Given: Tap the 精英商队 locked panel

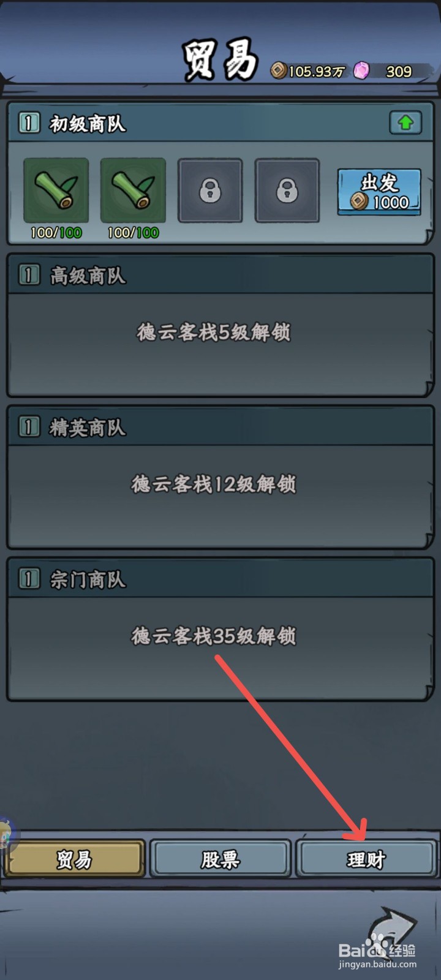Looking at the screenshot, I should 220,478.
